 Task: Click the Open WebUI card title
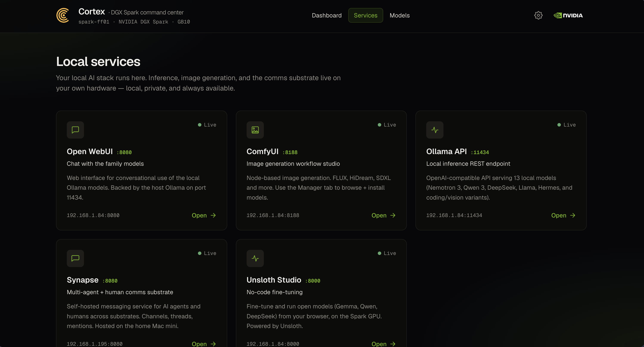(x=90, y=151)
